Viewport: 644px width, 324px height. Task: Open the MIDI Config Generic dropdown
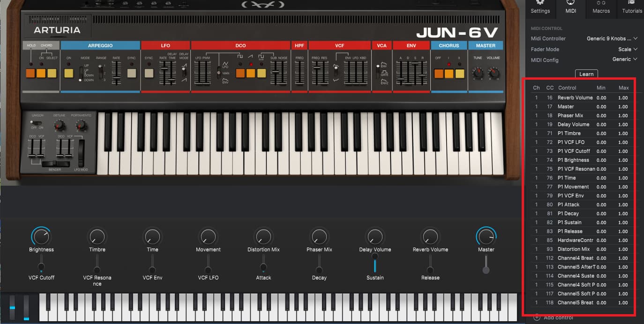pos(625,60)
